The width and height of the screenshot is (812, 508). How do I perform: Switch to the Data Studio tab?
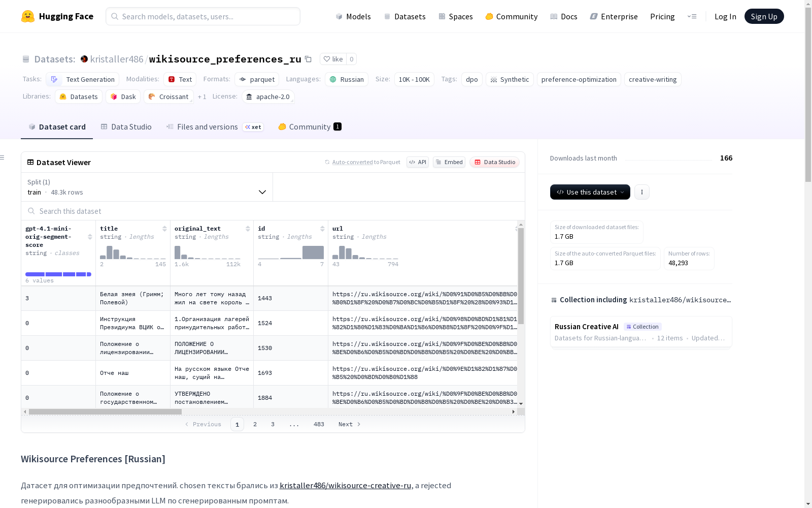pyautogui.click(x=126, y=127)
